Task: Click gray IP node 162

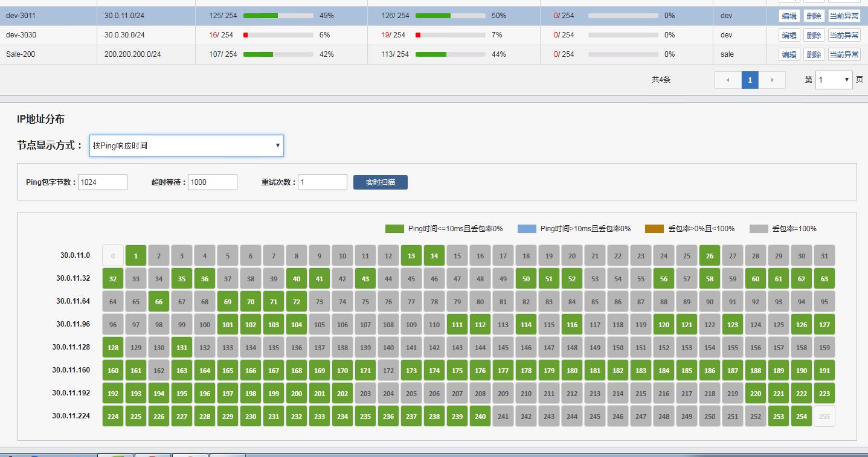Action: coord(159,370)
